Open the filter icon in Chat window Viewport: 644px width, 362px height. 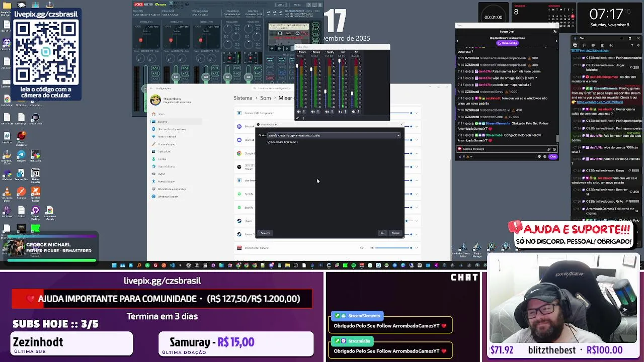(x=632, y=45)
